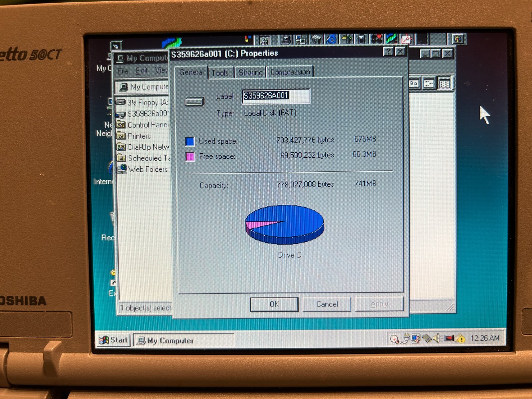This screenshot has height=399, width=532.
Task: Click the display settings monitor tray icon
Action: pyautogui.click(x=416, y=339)
